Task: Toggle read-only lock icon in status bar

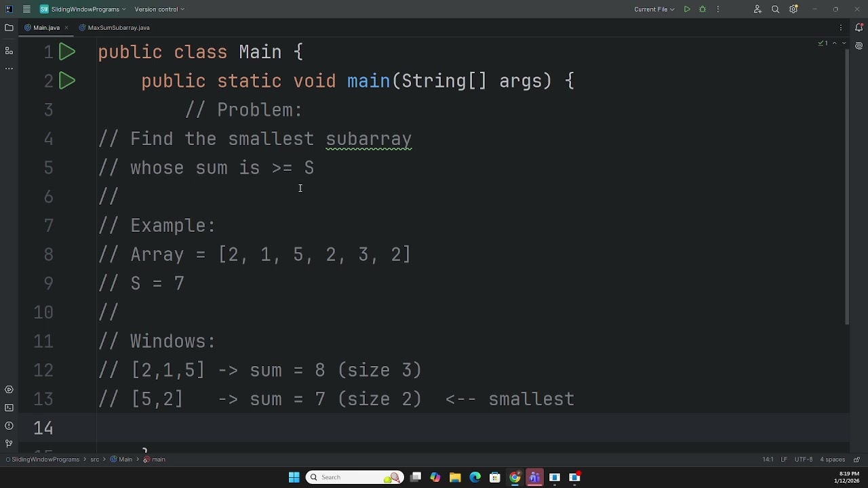Action: 856,460
